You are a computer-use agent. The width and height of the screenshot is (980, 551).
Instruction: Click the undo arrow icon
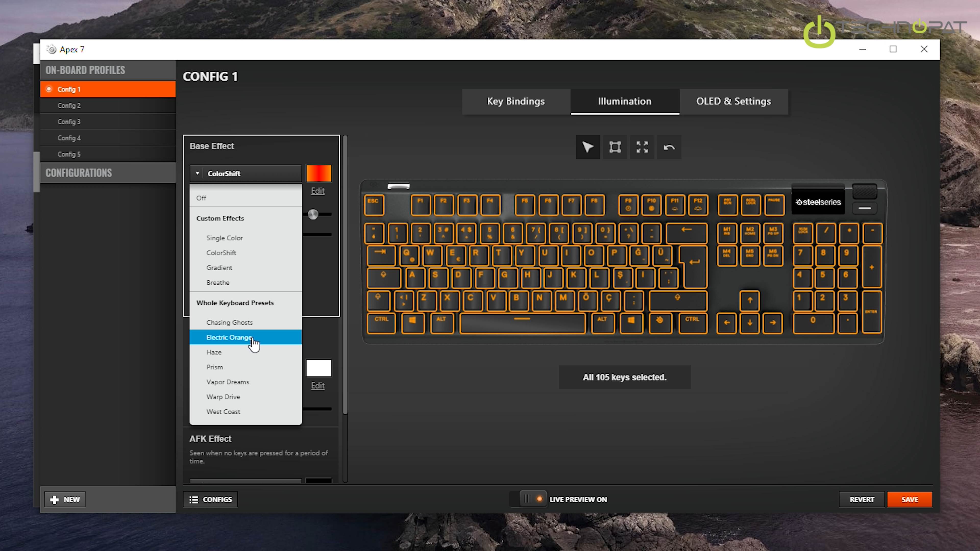(669, 147)
